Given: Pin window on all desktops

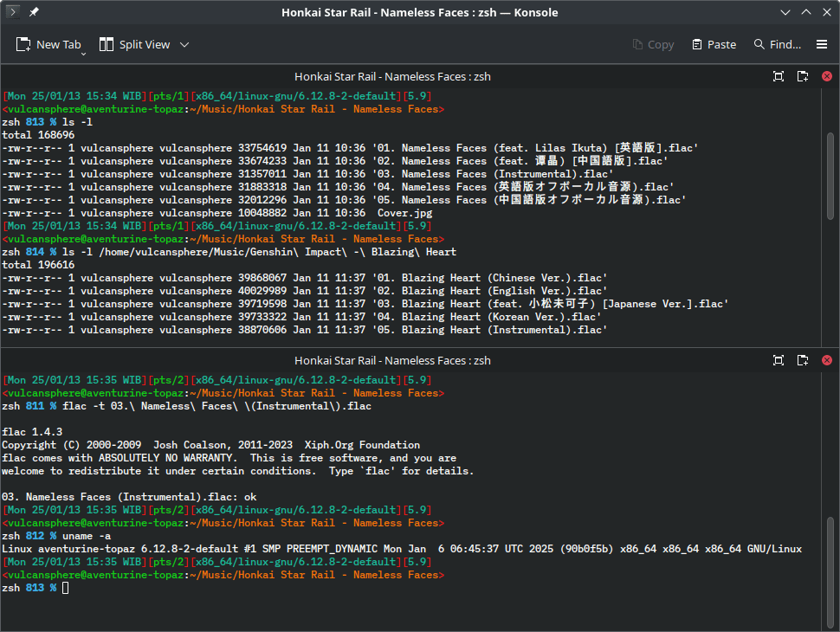Looking at the screenshot, I should (x=34, y=12).
